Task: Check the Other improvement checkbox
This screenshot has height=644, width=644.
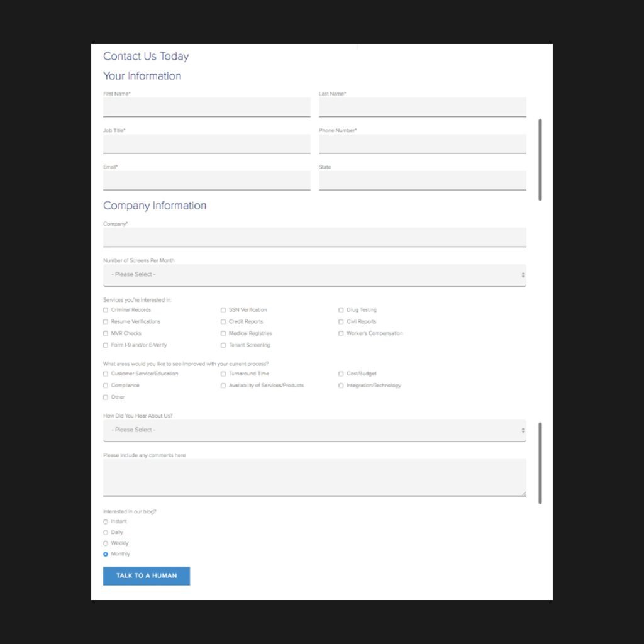Action: (x=106, y=397)
